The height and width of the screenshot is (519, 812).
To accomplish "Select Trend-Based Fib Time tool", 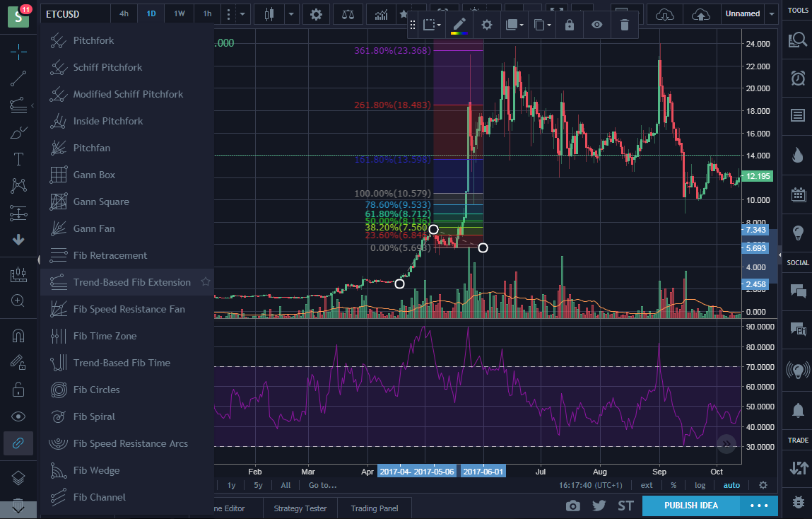I will (127, 363).
